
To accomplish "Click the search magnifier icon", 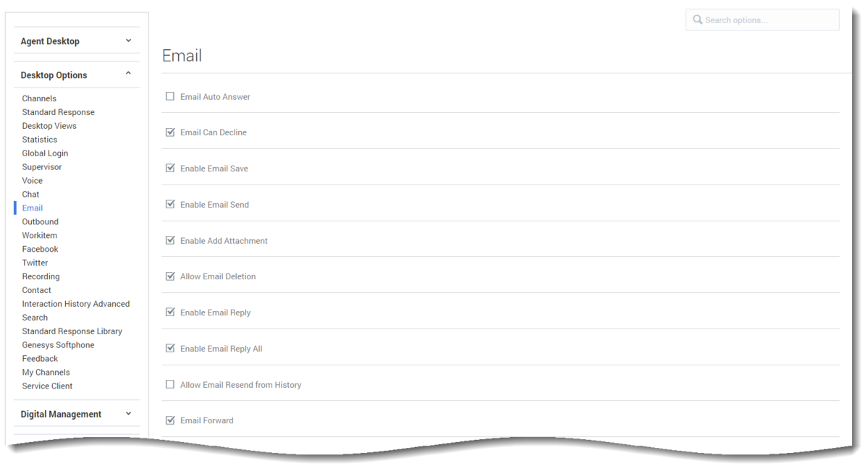I will [x=697, y=20].
